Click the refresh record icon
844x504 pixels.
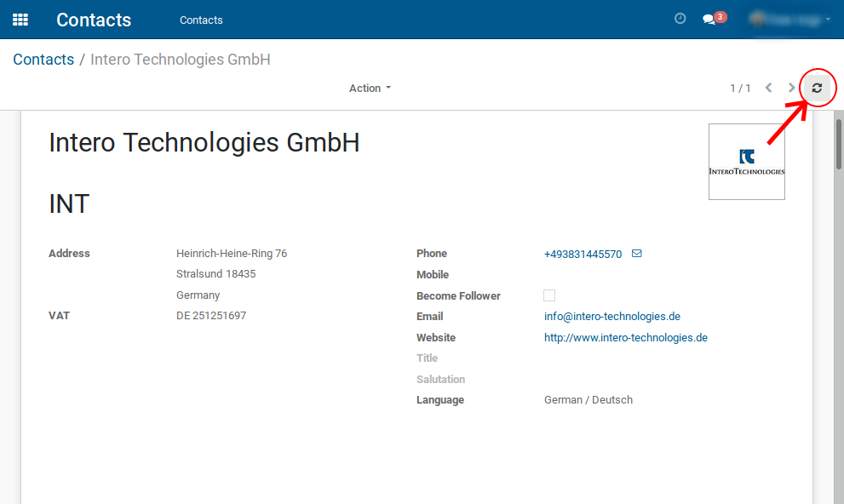coord(817,88)
